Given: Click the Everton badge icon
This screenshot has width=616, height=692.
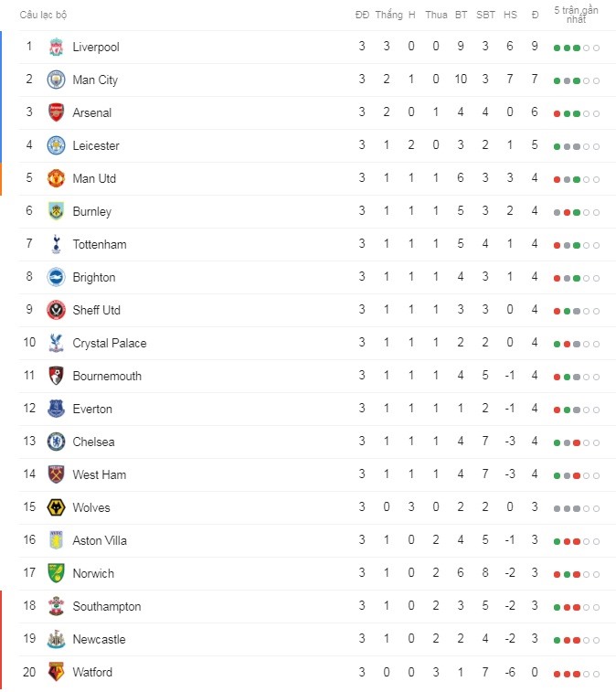Looking at the screenshot, I should (56, 409).
